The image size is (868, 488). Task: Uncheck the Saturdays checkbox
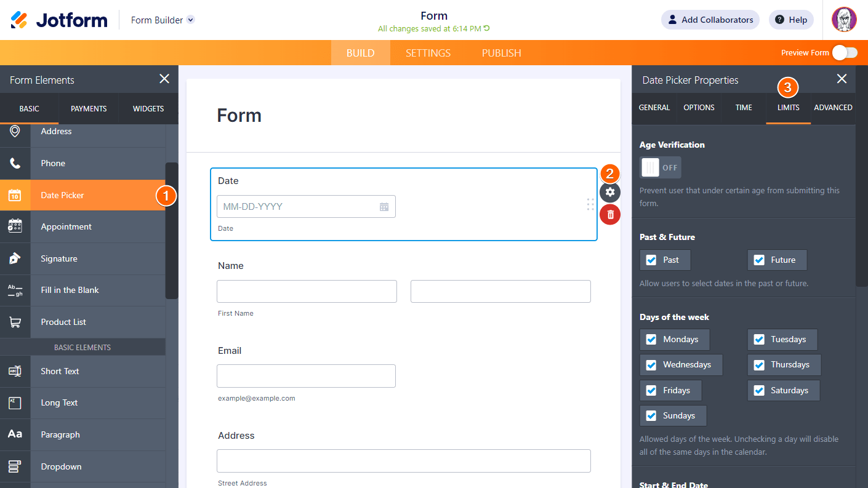(759, 390)
